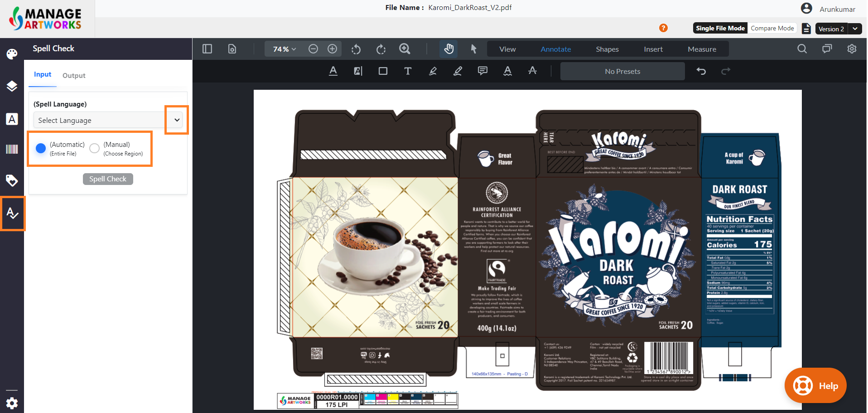
Task: Open the Annotate toolbar tab
Action: [556, 49]
